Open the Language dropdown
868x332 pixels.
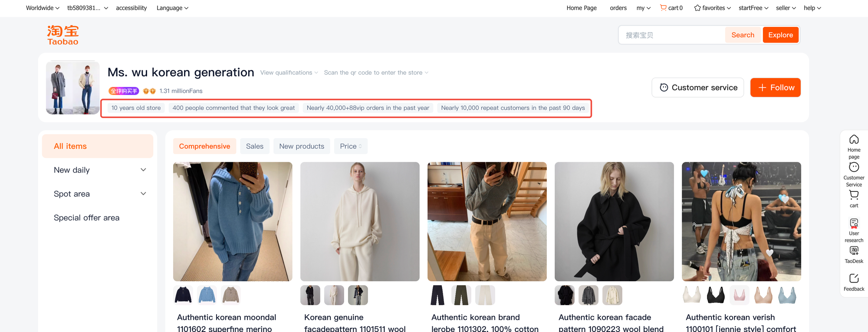point(172,8)
